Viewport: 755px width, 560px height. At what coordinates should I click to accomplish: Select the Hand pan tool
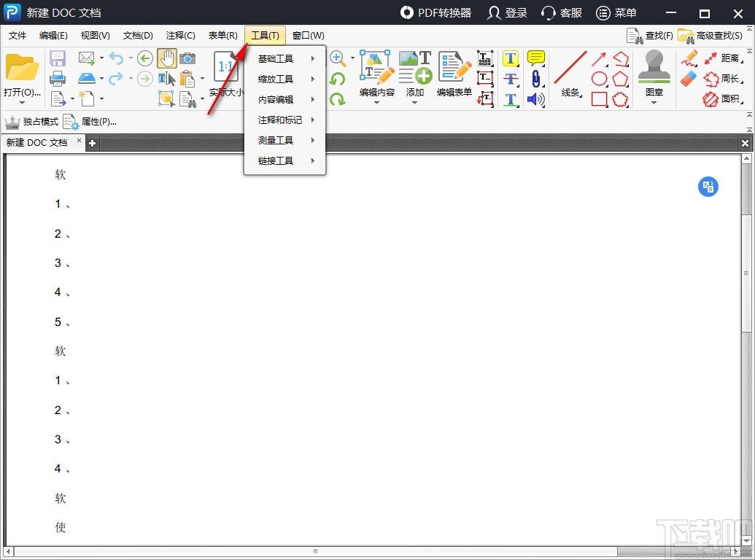pos(167,58)
